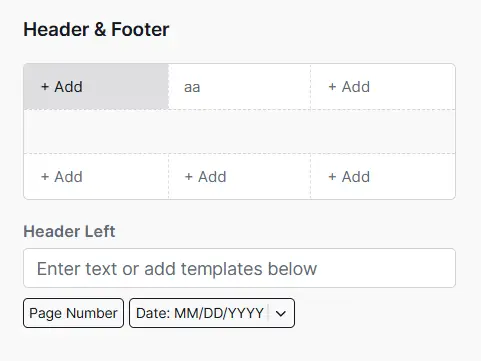Click the Header & Footer section heading
This screenshot has width=481, height=361.
(96, 29)
